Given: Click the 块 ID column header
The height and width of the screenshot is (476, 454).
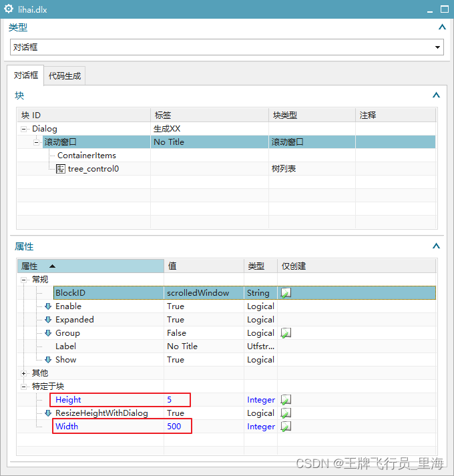Looking at the screenshot, I should 84,115.
